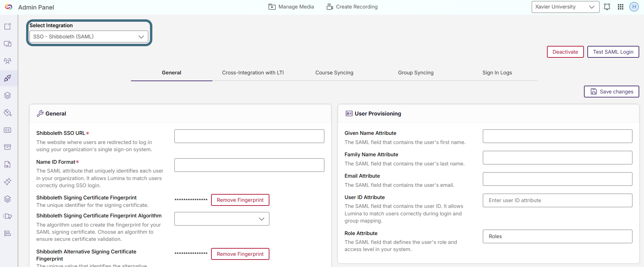Click the user avatar H icon

point(634,7)
